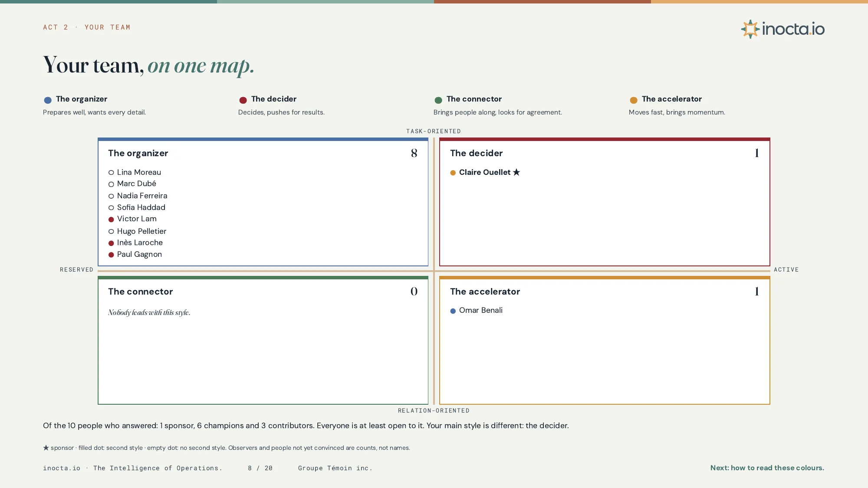Viewport: 868px width, 488px height.
Task: Click the 'RELATION-ORIENTED' axis label
Action: coord(434,410)
